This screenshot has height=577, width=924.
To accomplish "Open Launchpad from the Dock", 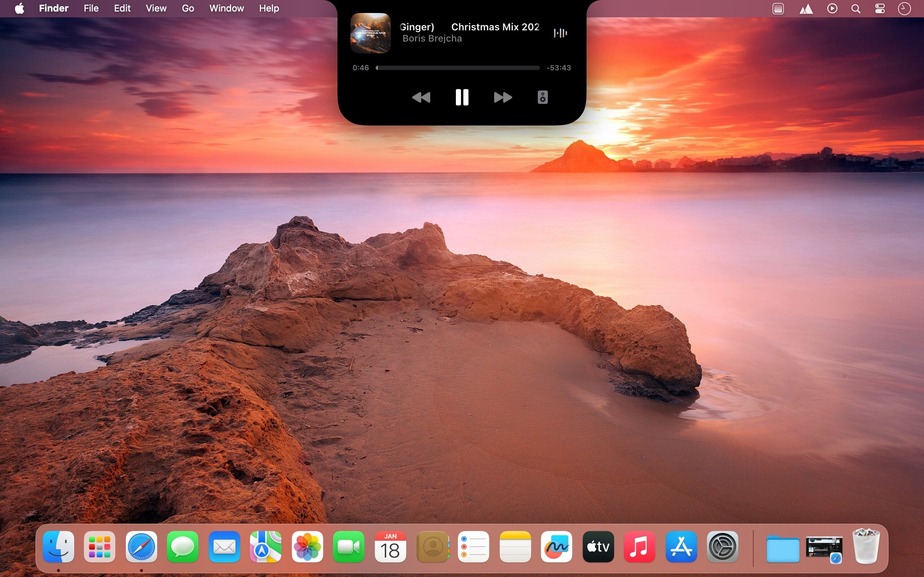I will coord(100,546).
